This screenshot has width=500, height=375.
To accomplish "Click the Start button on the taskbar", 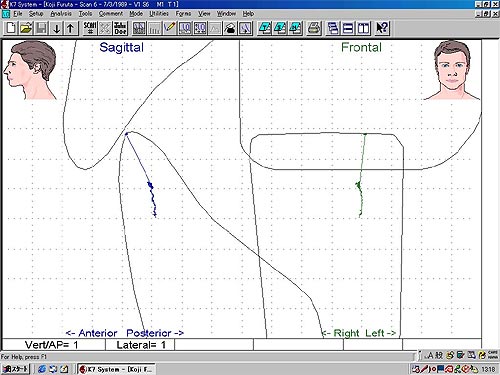I will coord(16,369).
